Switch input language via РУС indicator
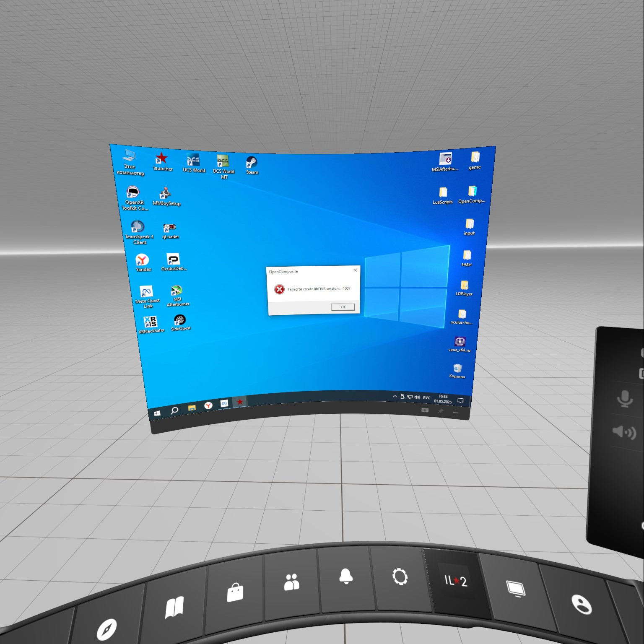The height and width of the screenshot is (644, 644). point(426,397)
